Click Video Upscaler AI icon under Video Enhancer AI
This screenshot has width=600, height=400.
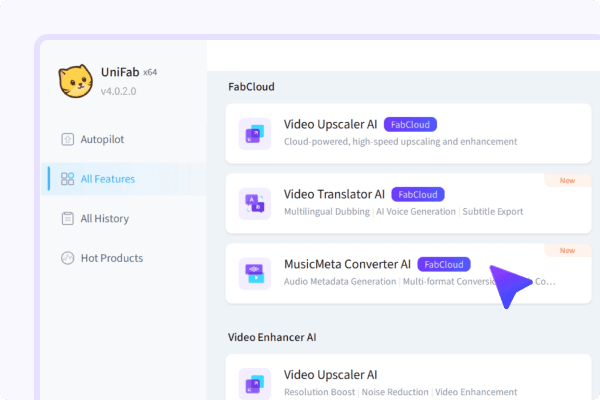255,384
